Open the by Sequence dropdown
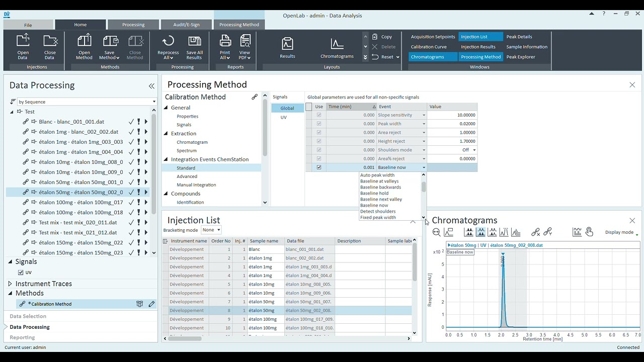 point(154,102)
